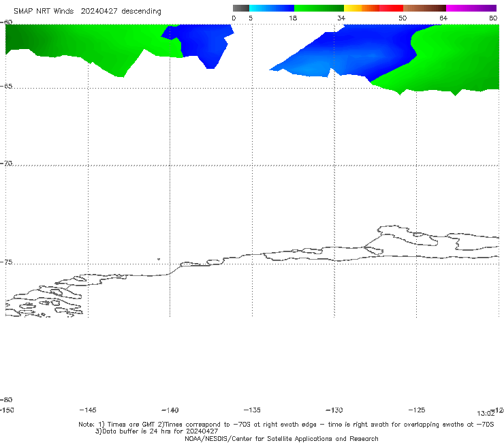The image size is (504, 443).
Task: Click the brown segment of the color scale
Action: click(424, 8)
